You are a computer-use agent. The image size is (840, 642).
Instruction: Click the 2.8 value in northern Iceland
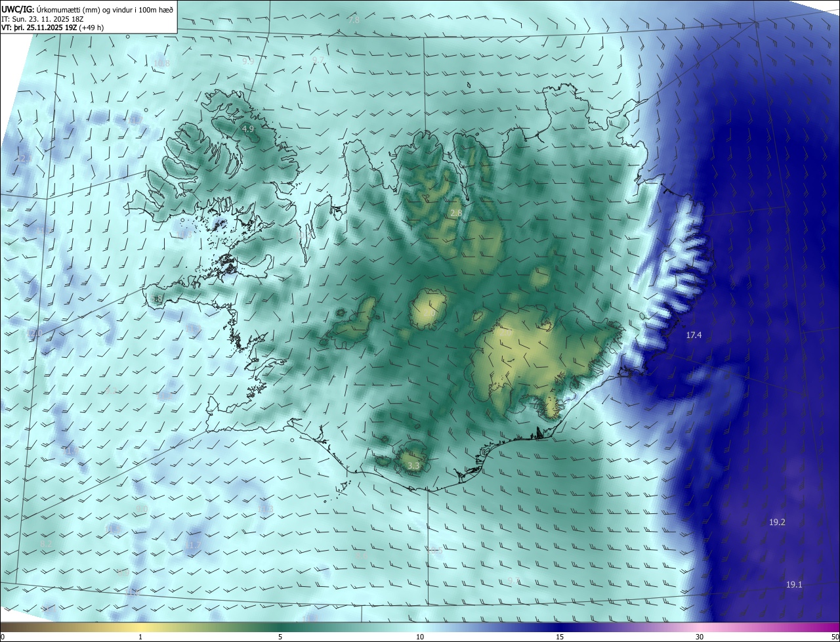click(x=456, y=213)
